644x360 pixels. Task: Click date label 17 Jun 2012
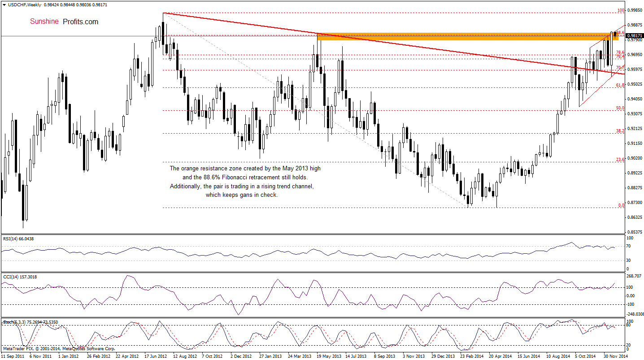pyautogui.click(x=156, y=356)
